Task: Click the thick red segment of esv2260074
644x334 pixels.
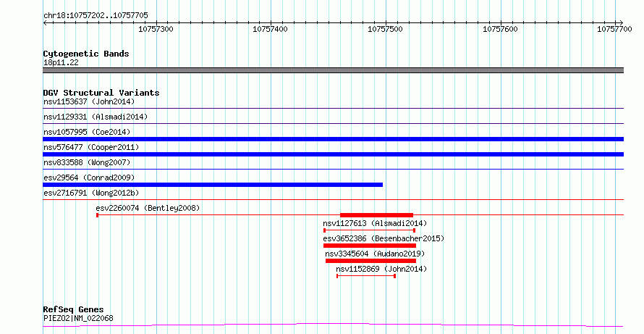Action: tap(376, 215)
